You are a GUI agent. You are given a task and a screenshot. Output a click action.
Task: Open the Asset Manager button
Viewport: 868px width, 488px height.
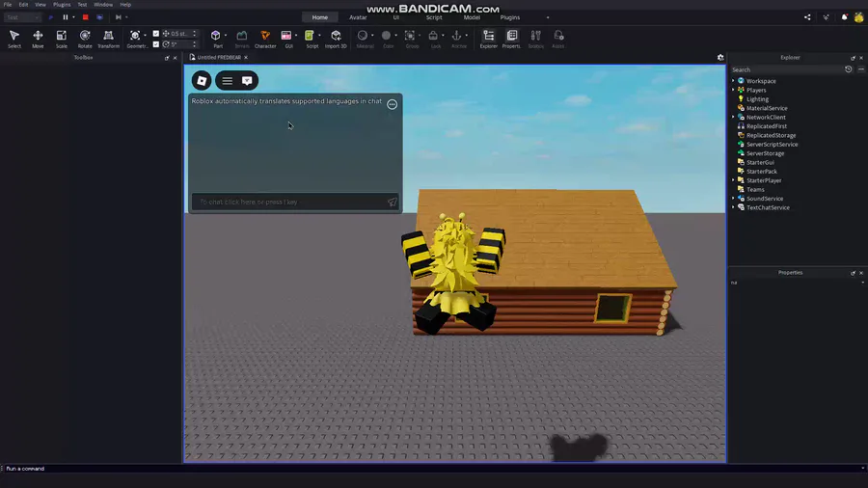[558, 39]
